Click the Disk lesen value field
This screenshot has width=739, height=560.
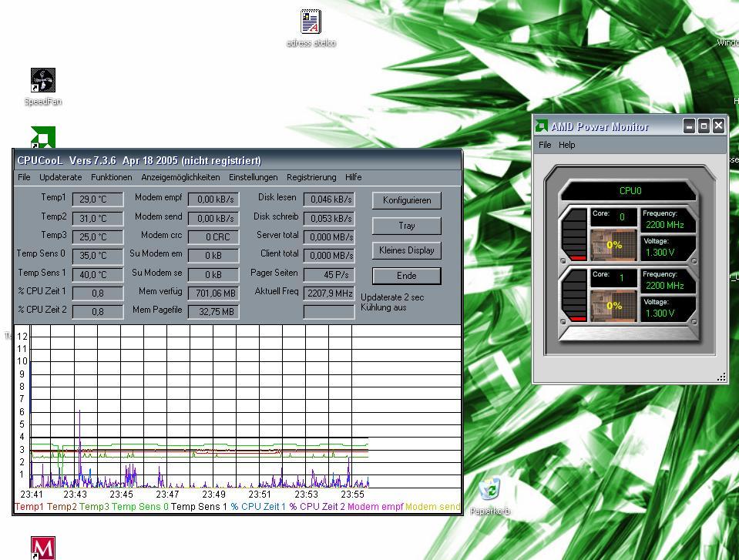coord(329,200)
